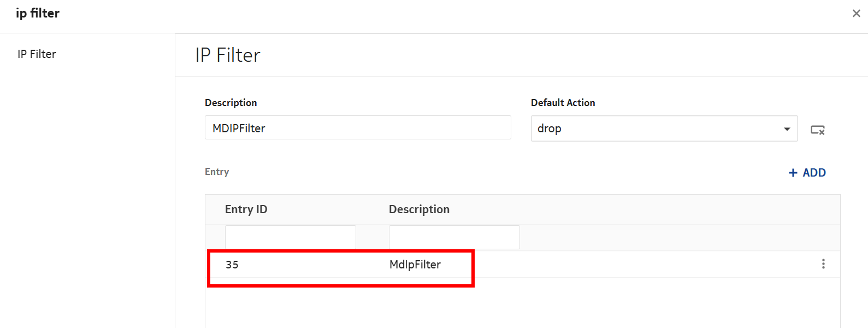Focus the Description column filter box
Viewport: 868px width, 328px height.
pos(454,237)
